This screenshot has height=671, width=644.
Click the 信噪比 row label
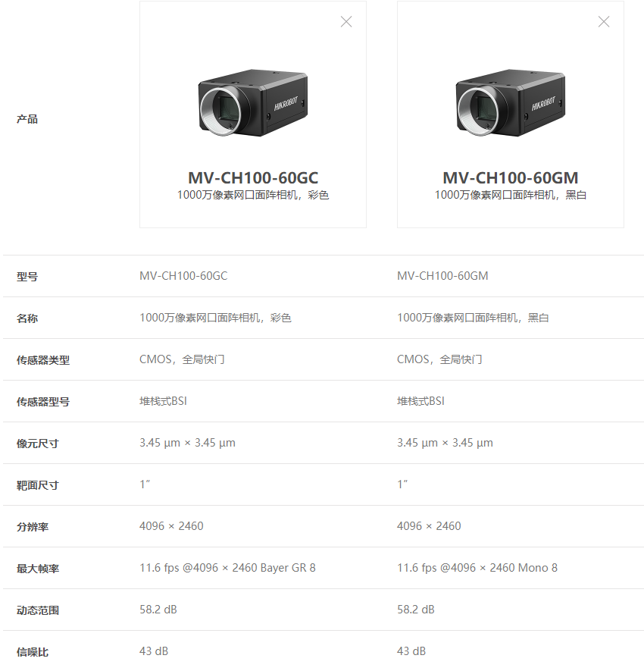[x=33, y=652]
